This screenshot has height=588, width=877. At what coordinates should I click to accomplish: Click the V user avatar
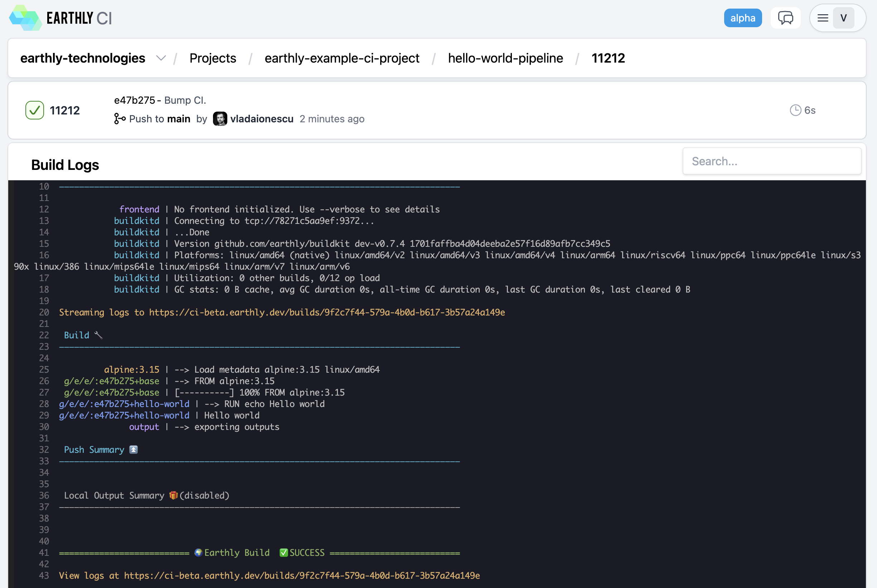coord(843,18)
